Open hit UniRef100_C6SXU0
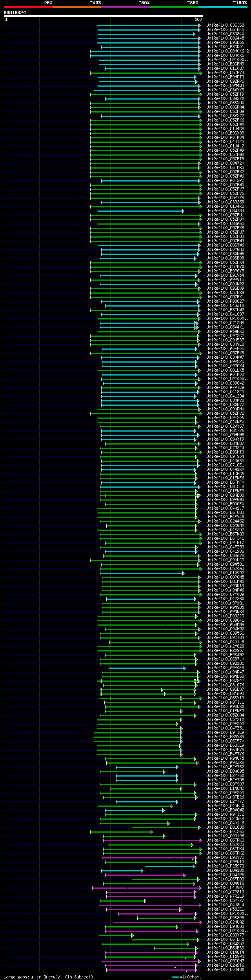The height and width of the screenshot is (980, 251). point(225,103)
